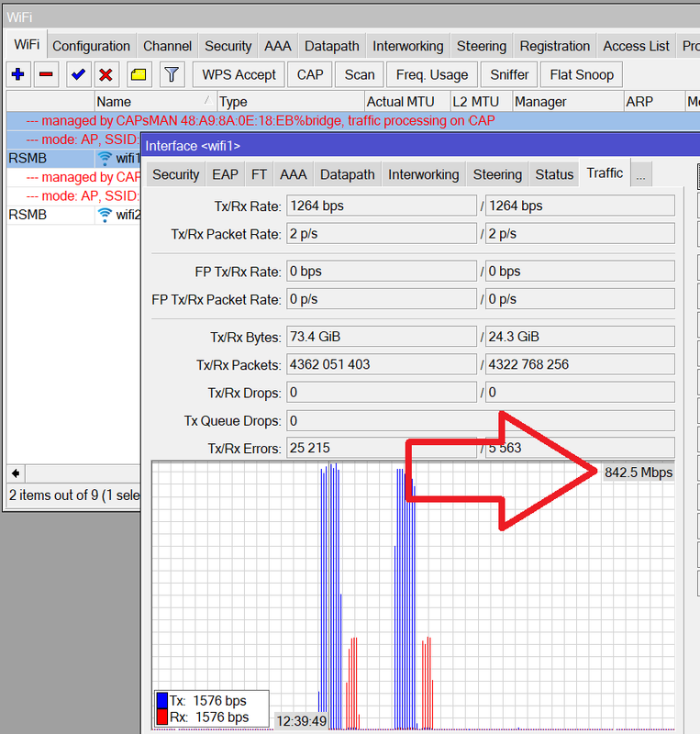This screenshot has height=734, width=700.
Task: Select the Traffic tab
Action: tap(605, 173)
